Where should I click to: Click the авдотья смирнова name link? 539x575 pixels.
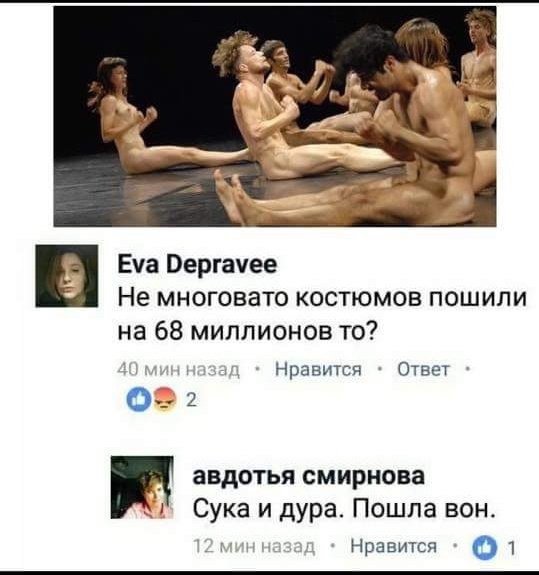pos(309,476)
